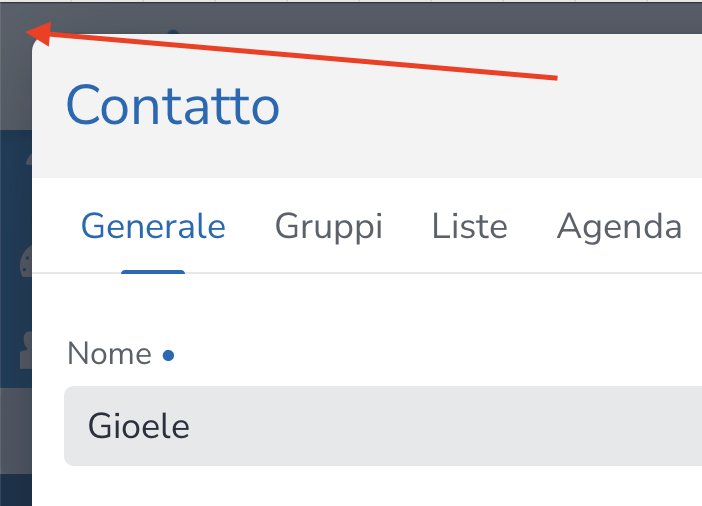Return to the Generale tab
This screenshot has width=702, height=506.
pos(153,226)
